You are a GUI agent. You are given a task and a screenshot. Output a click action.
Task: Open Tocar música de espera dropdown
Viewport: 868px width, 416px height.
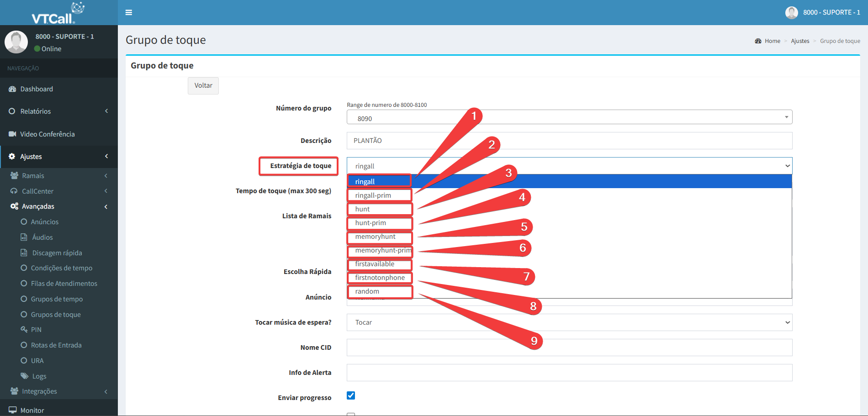point(569,322)
